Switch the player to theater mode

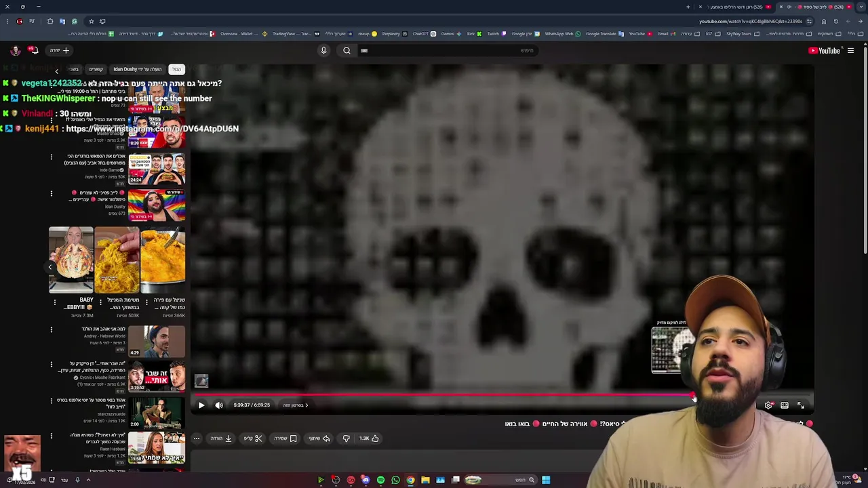pos(785,405)
